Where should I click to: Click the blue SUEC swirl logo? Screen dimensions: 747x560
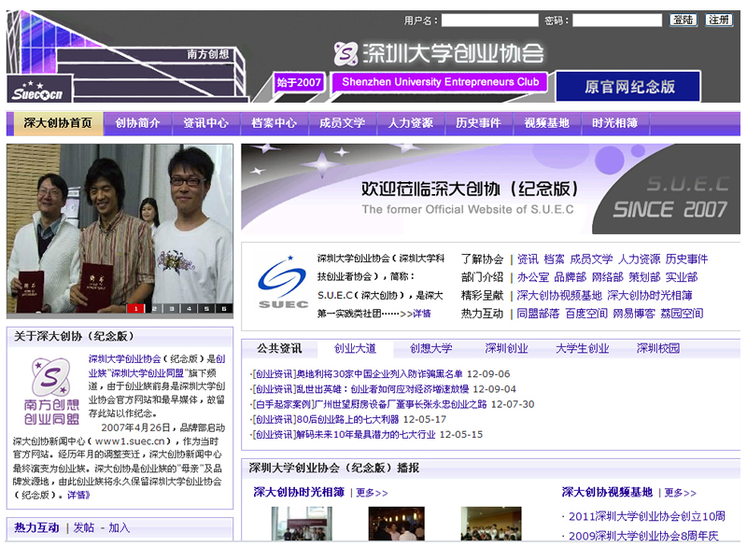point(283,283)
